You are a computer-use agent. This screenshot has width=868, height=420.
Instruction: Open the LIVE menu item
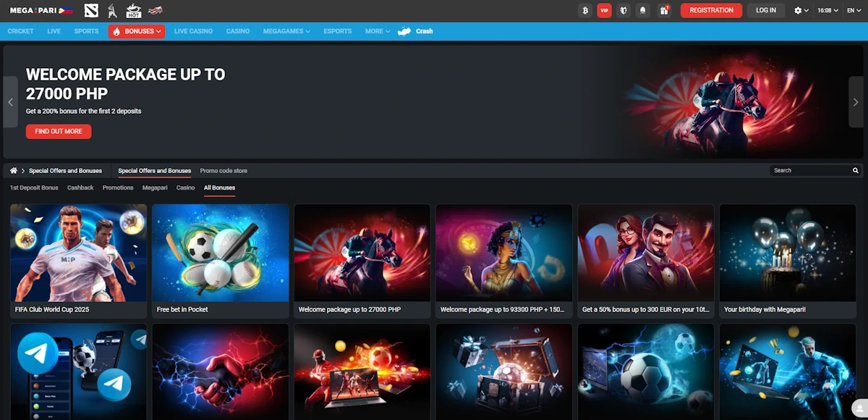[x=54, y=31]
